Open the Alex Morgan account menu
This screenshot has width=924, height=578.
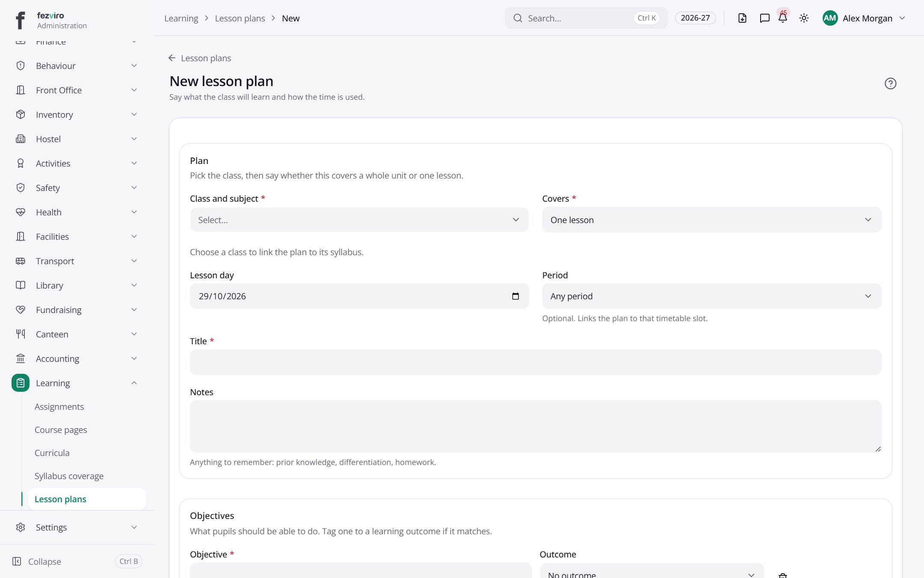[x=864, y=18]
